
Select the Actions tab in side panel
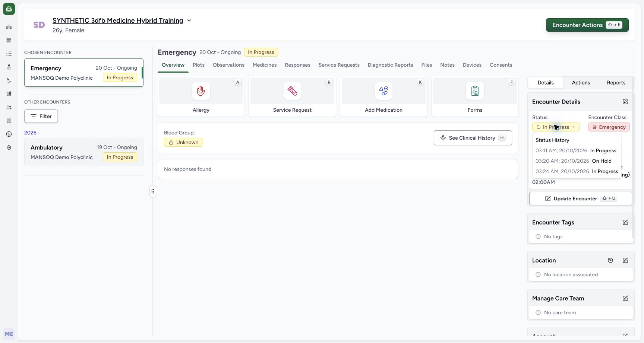(x=581, y=83)
